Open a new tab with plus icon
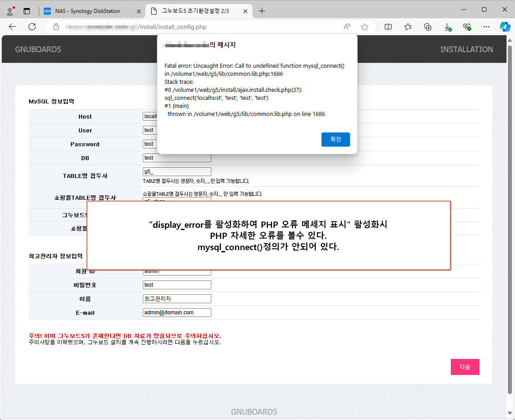The image size is (515, 420). click(x=262, y=11)
